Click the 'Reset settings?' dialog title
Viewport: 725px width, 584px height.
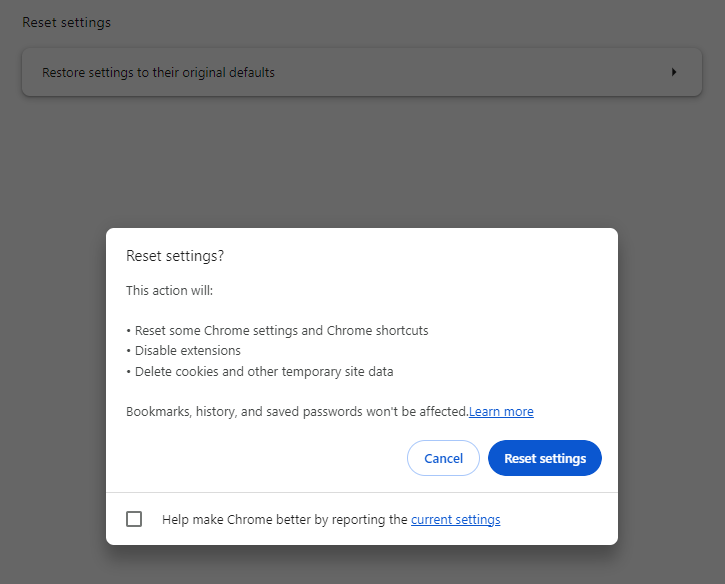click(175, 256)
